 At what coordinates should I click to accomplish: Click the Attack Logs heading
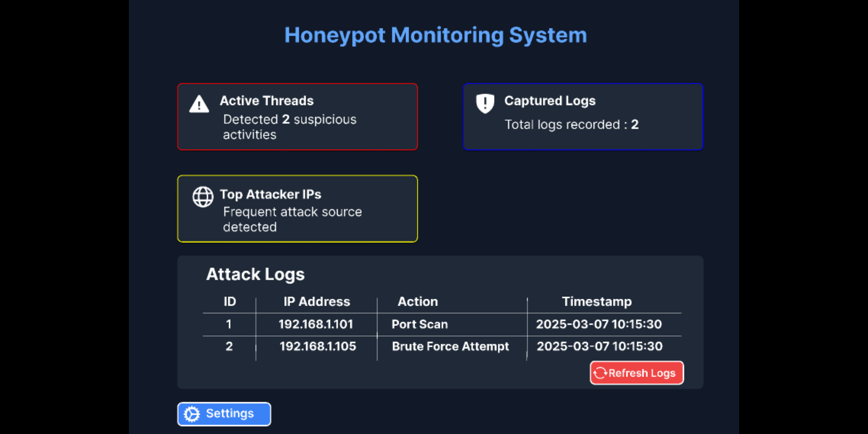pyautogui.click(x=255, y=274)
